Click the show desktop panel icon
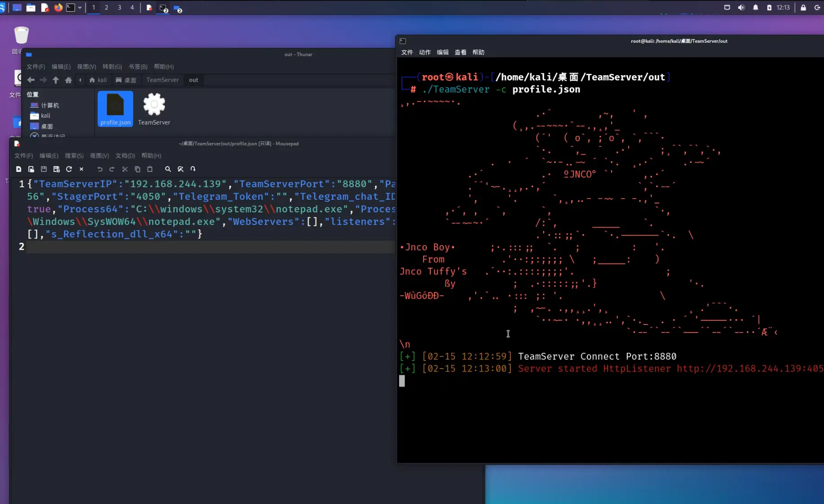This screenshot has width=824, height=504. pyautogui.click(x=17, y=8)
